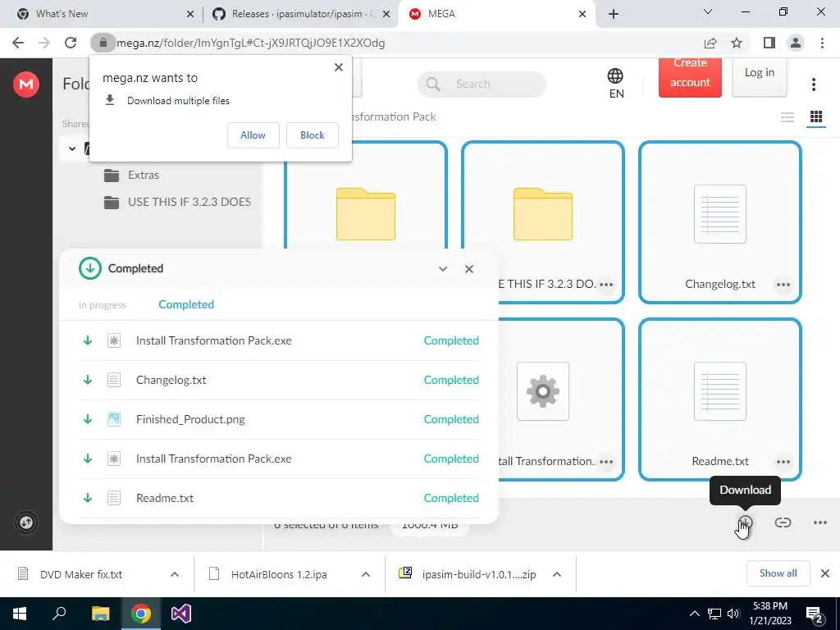Open a new browser tab
This screenshot has width=840, height=630.
[614, 14]
